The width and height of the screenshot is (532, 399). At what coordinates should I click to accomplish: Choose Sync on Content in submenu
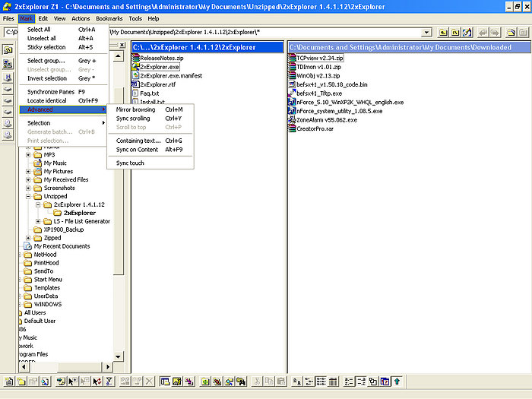point(150,150)
